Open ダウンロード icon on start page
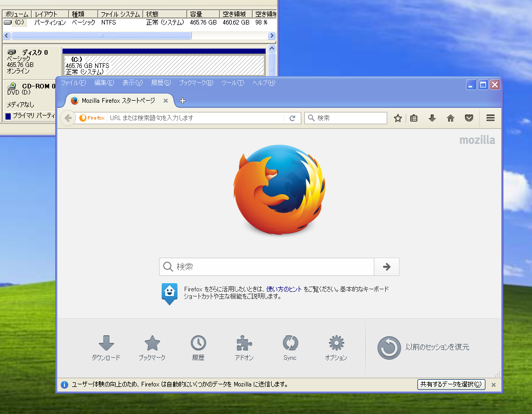 click(106, 348)
